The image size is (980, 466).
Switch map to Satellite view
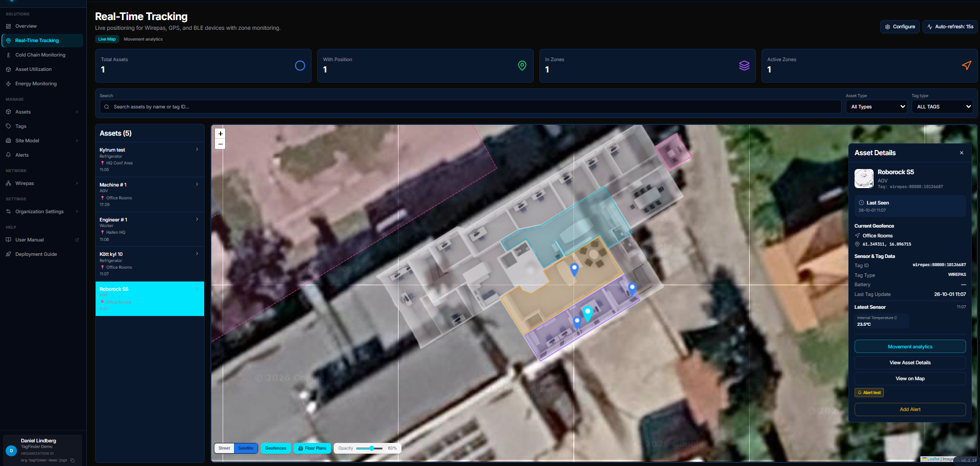246,449
